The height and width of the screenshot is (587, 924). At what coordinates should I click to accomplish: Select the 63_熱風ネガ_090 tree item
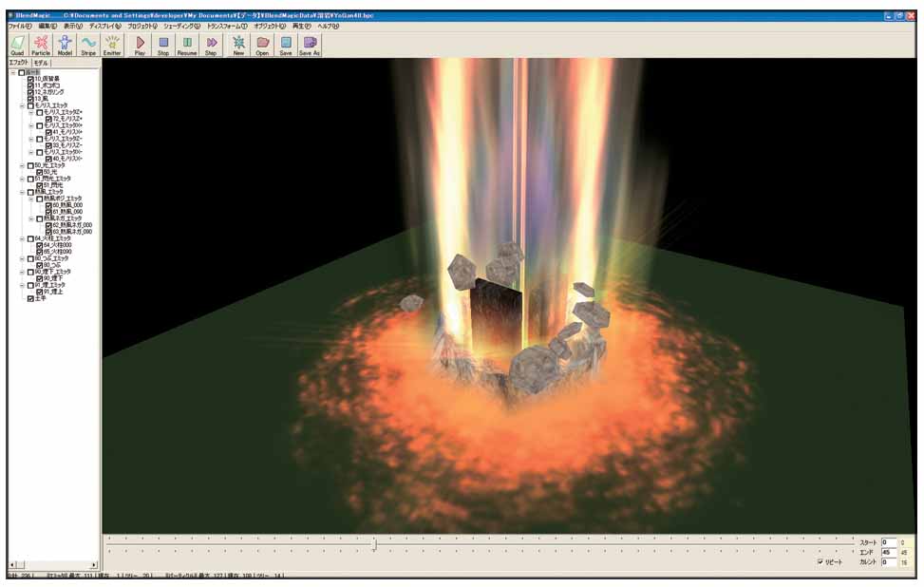click(72, 232)
